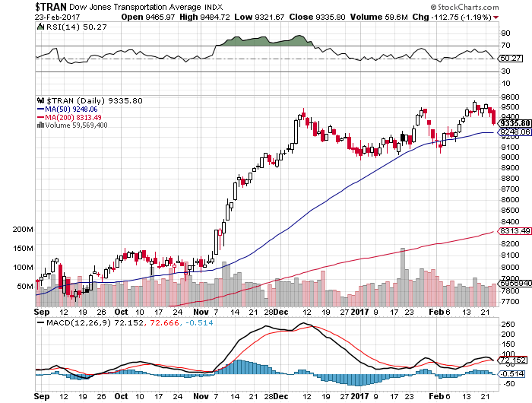Image resolution: width=532 pixels, height=403 pixels.
Task: Click the -0.514 histogram tag on right axis
Action: pos(511,374)
